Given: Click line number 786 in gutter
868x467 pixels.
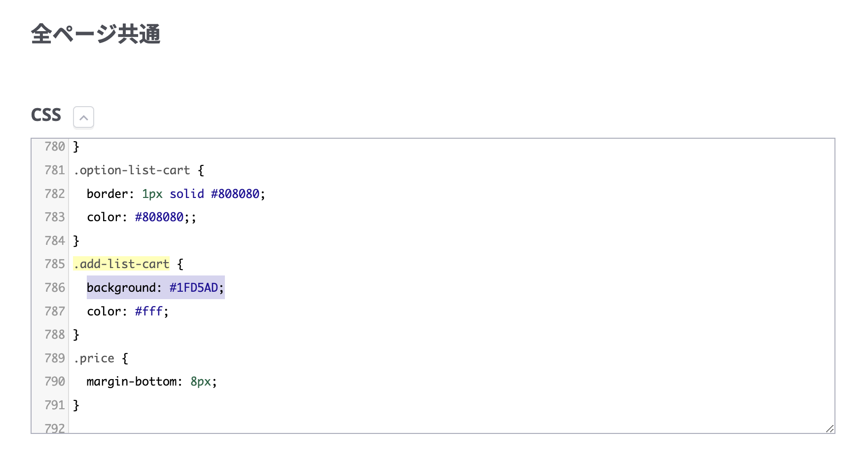Looking at the screenshot, I should [54, 288].
